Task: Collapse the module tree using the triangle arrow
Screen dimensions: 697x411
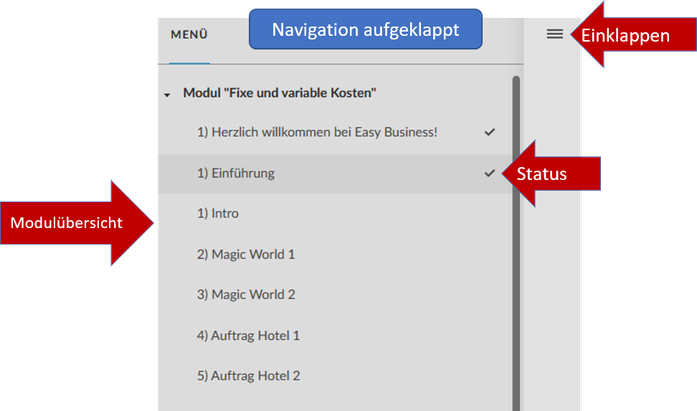Action: 167,95
